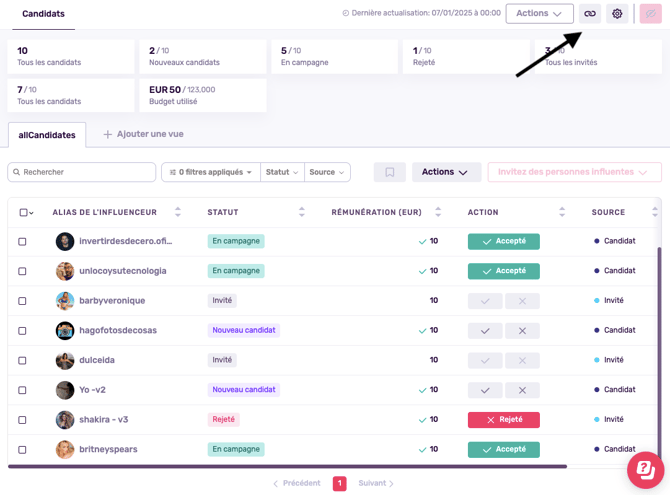Open the red help chat bubble
Screen dimensions: 670x495
pos(645,469)
